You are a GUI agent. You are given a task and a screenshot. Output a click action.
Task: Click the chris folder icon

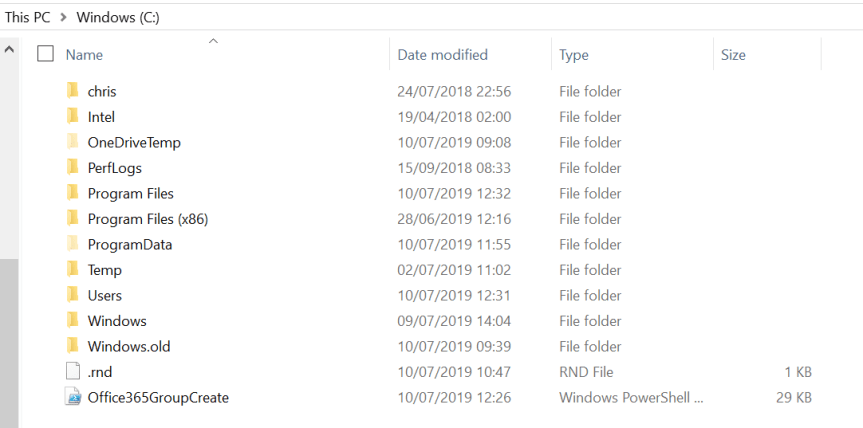72,91
